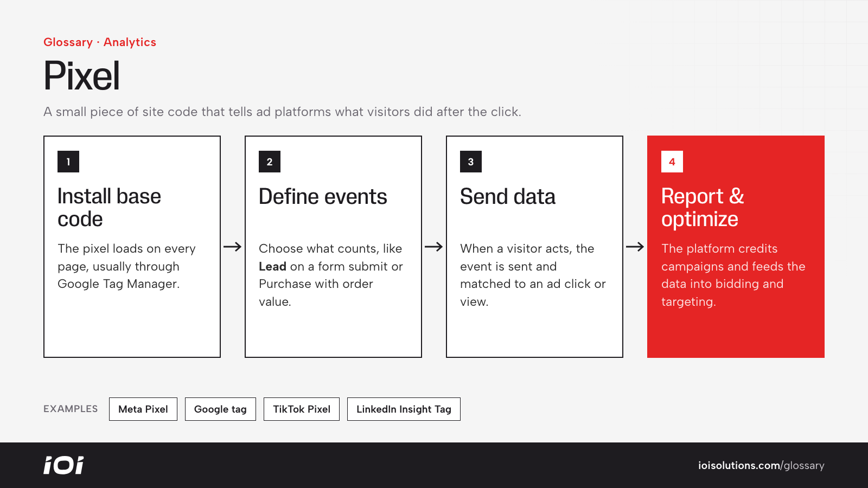This screenshot has width=868, height=488.
Task: Click the text 'The platform credits'
Action: coord(719,248)
